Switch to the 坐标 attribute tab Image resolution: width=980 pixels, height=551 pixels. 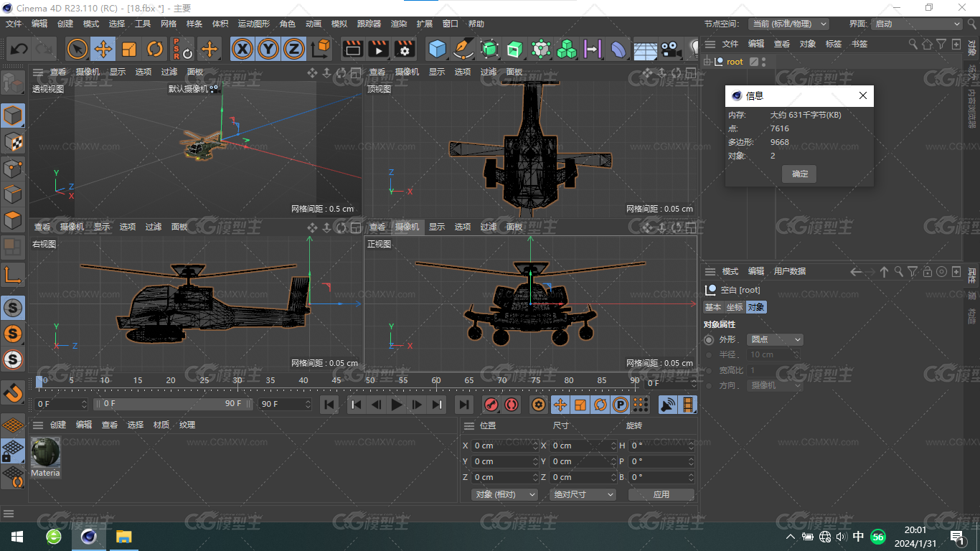point(735,307)
